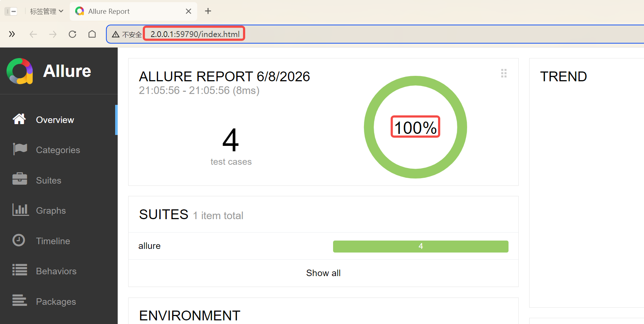Select the Graphs menu label

tap(51, 210)
